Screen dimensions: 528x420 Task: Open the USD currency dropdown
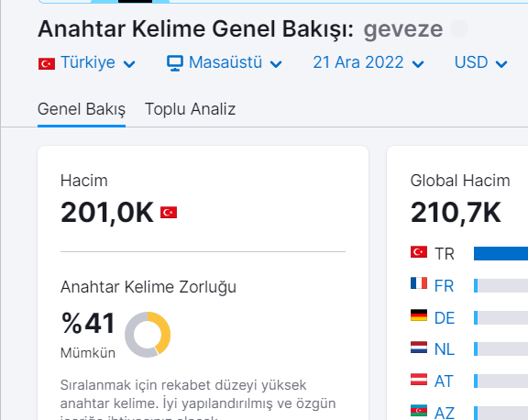point(481,62)
